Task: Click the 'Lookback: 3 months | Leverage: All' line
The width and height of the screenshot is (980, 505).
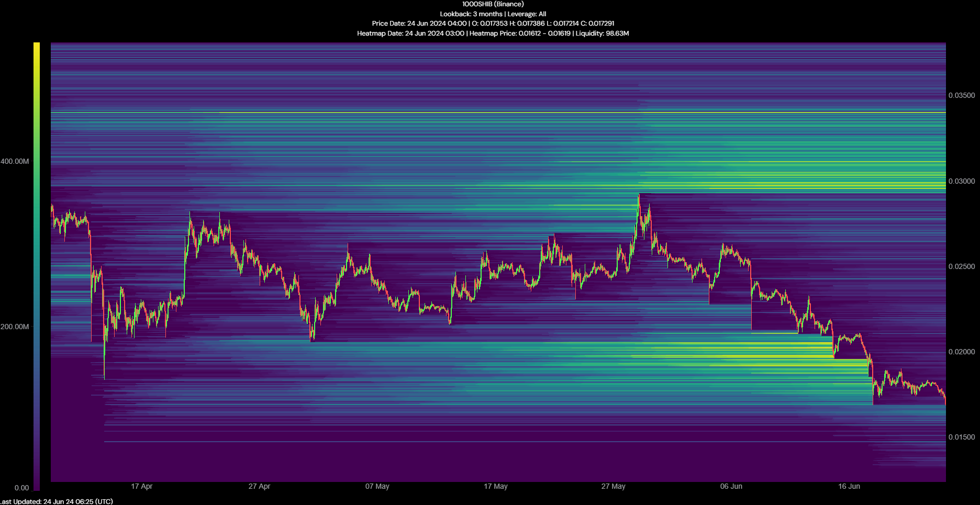Action: [493, 14]
